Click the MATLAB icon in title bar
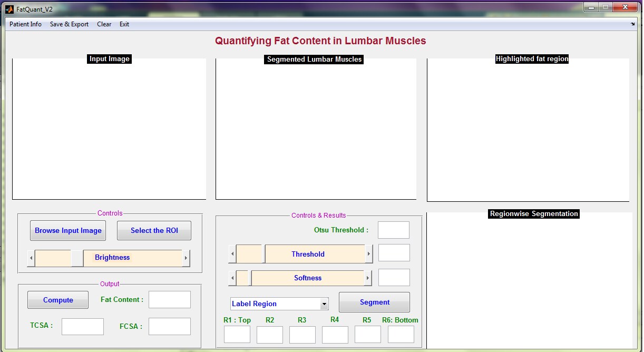 pos(9,9)
